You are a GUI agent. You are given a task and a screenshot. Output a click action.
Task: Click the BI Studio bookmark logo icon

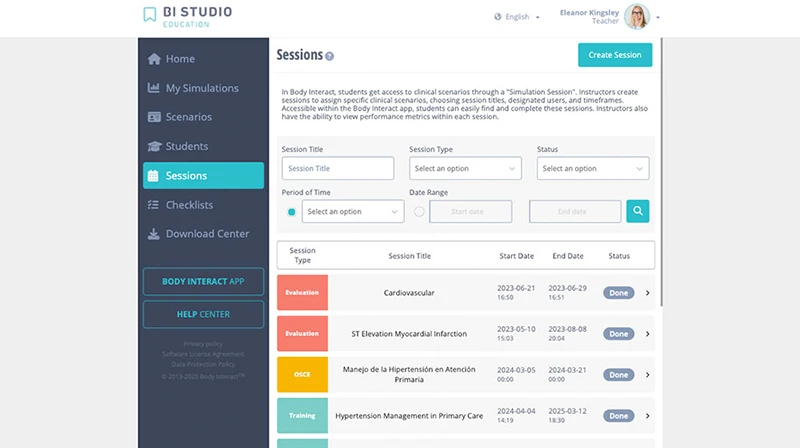tap(149, 15)
